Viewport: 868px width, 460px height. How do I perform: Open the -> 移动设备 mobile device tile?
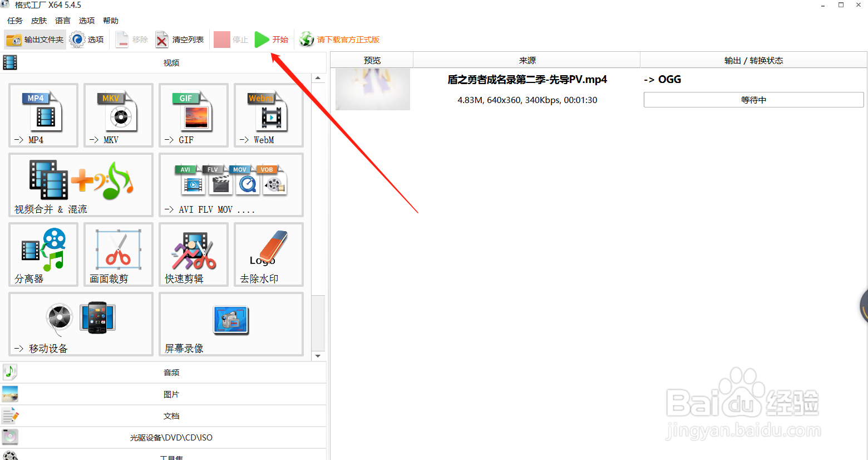tap(81, 324)
